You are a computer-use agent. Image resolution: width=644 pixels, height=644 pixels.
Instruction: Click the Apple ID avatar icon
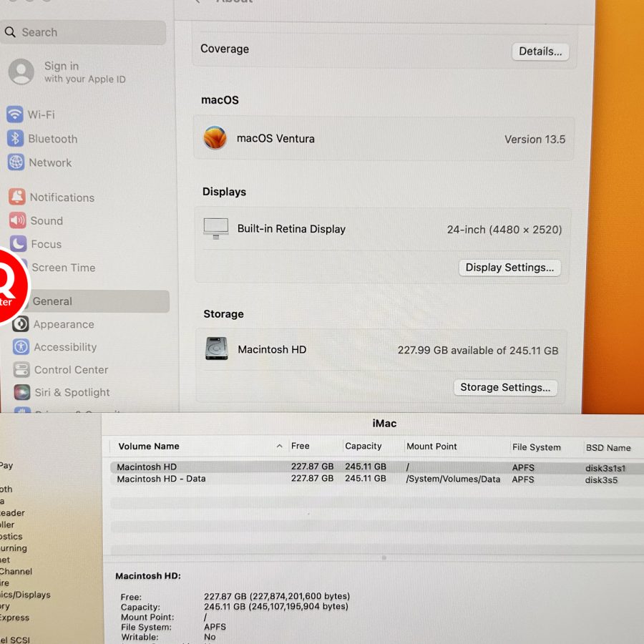[21, 72]
